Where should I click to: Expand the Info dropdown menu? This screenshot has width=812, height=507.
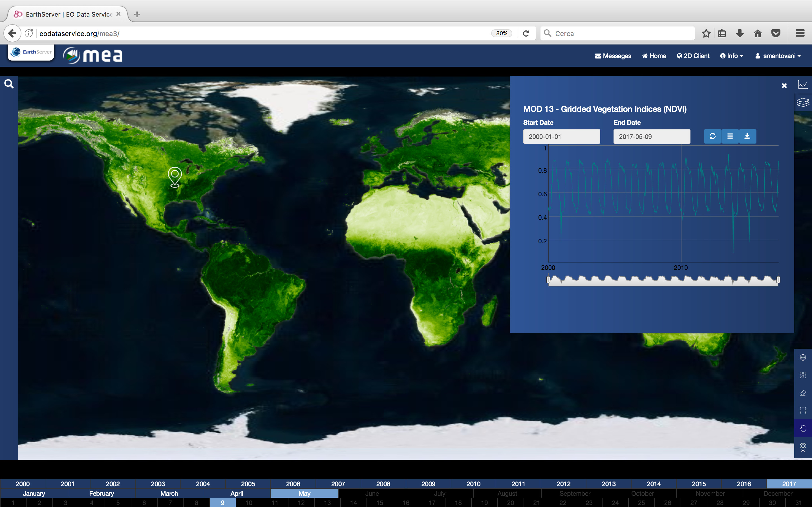[731, 56]
